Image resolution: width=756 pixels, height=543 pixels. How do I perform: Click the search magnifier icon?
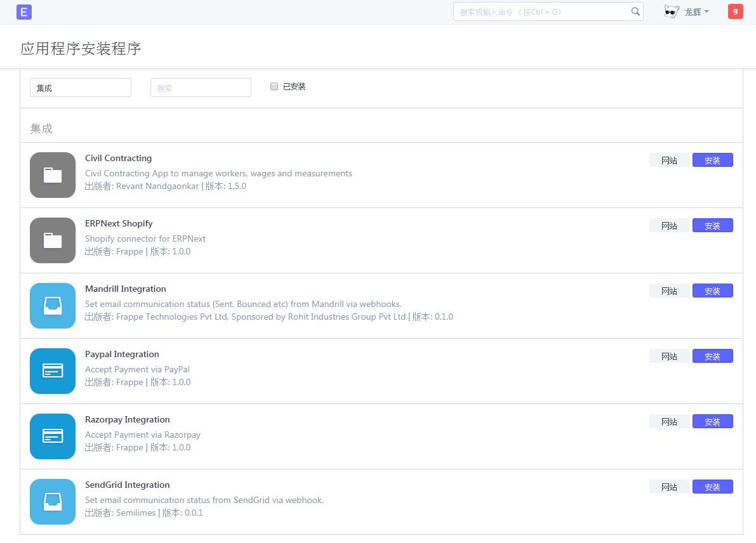point(635,11)
